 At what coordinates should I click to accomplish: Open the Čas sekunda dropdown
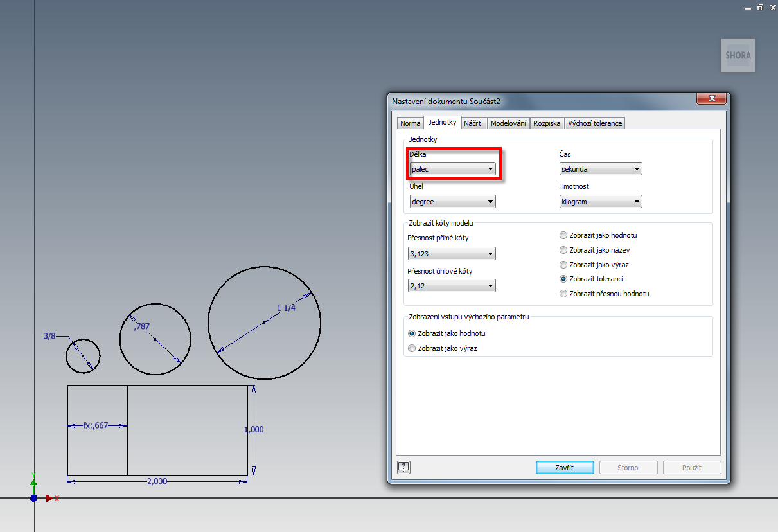coord(601,169)
